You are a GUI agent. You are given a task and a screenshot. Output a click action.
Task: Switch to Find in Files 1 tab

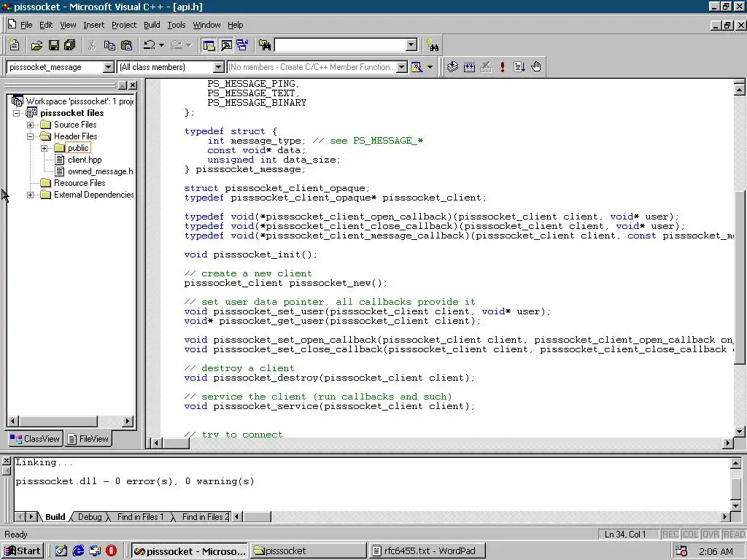pyautogui.click(x=140, y=517)
